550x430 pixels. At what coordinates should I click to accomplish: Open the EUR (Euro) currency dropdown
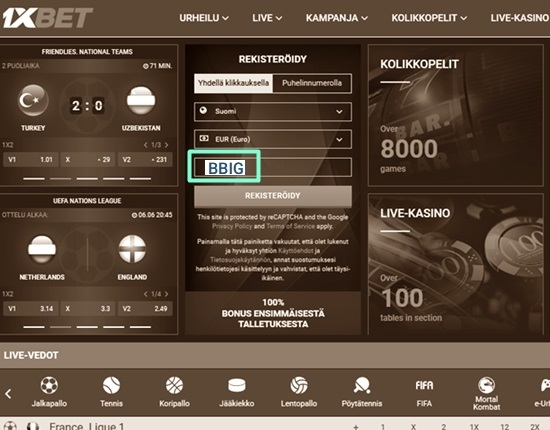click(x=273, y=139)
